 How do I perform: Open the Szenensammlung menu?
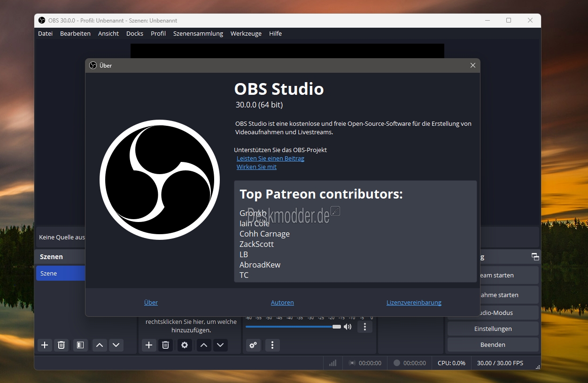[x=198, y=33]
